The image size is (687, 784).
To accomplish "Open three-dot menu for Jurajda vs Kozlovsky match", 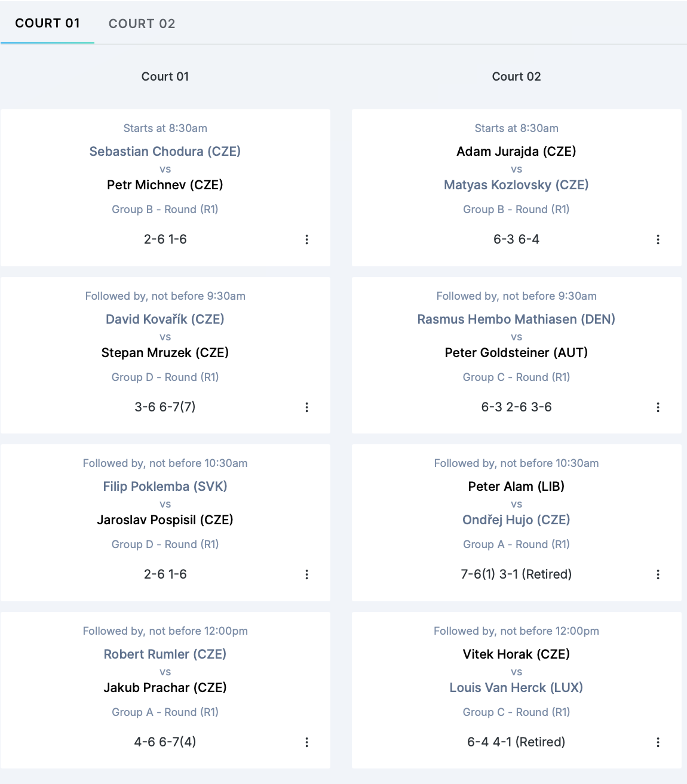I will [x=658, y=239].
